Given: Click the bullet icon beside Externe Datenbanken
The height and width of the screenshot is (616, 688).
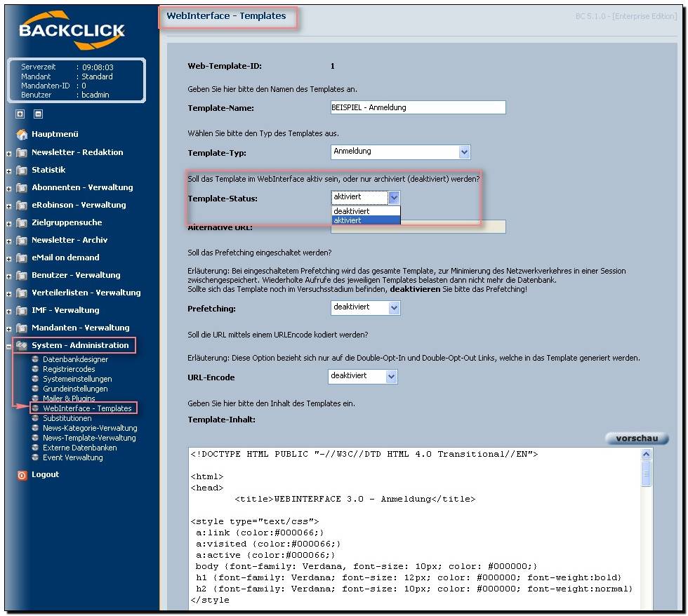Looking at the screenshot, I should 35,447.
